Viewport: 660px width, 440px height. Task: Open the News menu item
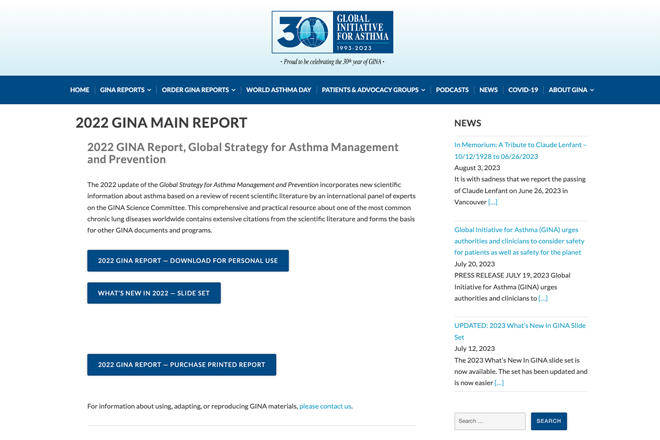pyautogui.click(x=488, y=90)
